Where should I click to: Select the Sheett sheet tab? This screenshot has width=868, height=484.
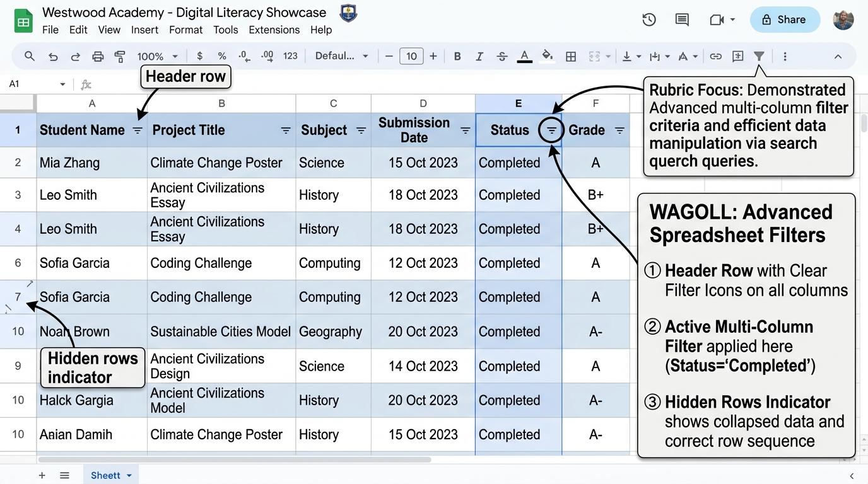(111, 475)
